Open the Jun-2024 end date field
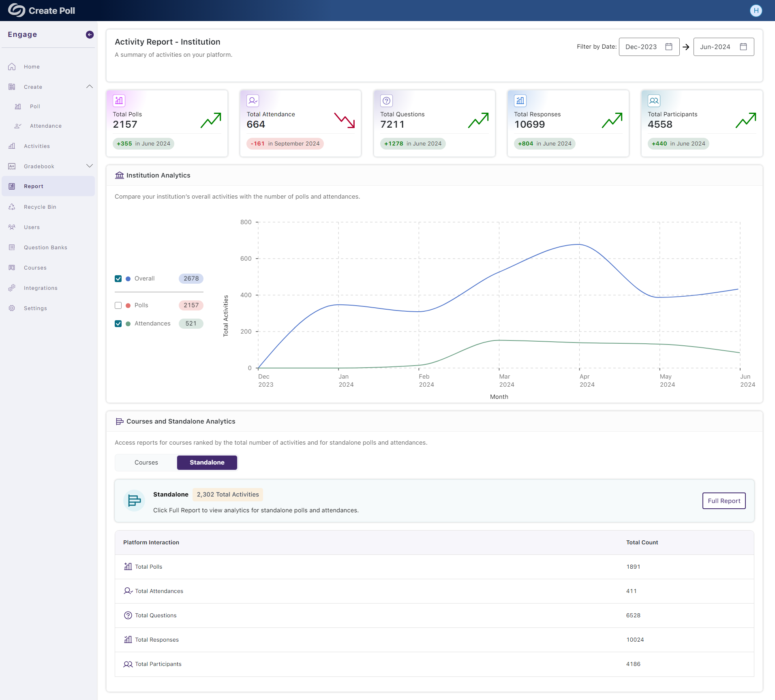Image resolution: width=775 pixels, height=700 pixels. click(x=723, y=47)
